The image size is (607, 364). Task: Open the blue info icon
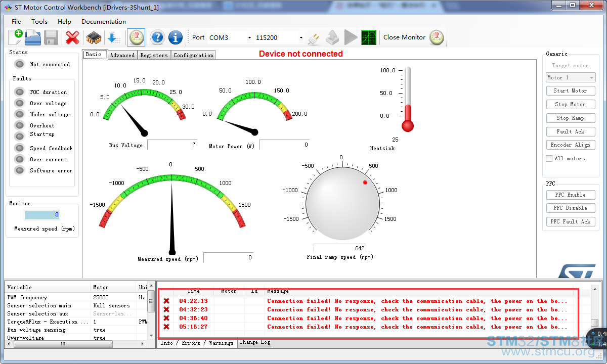(176, 37)
